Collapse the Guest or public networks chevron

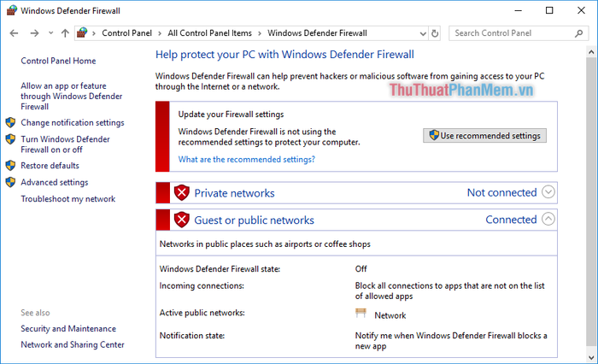click(x=548, y=219)
